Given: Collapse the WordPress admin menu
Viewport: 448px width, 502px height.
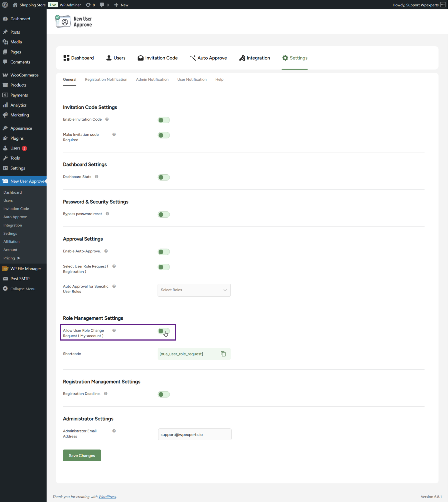Looking at the screenshot, I should coord(23,289).
